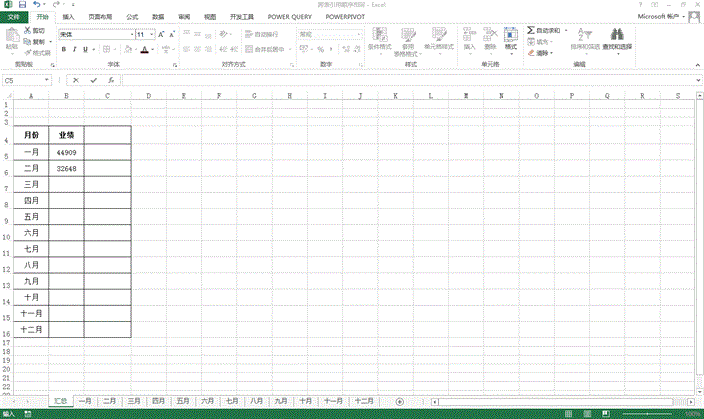Screen dimensions: 704x419
Task: Click the Cut (剪切) scissors icon
Action: point(27,31)
